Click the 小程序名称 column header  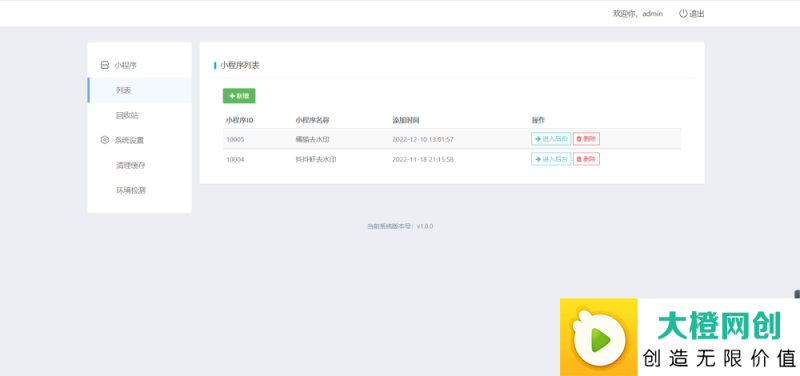click(312, 120)
